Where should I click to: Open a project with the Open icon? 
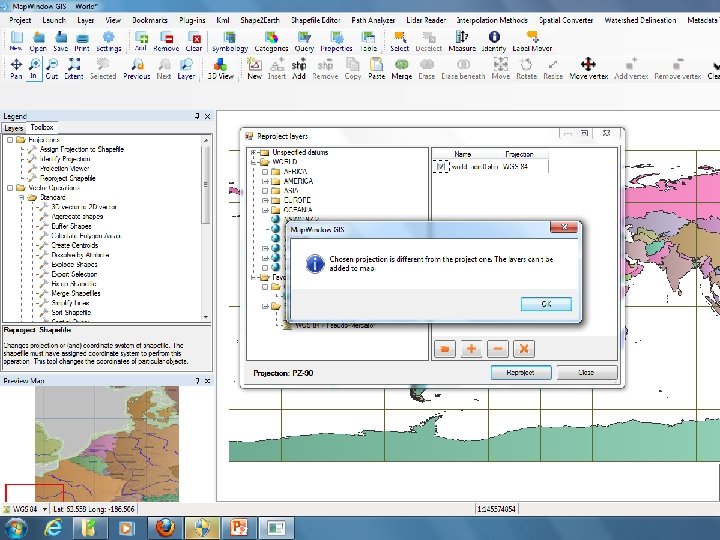pos(38,41)
